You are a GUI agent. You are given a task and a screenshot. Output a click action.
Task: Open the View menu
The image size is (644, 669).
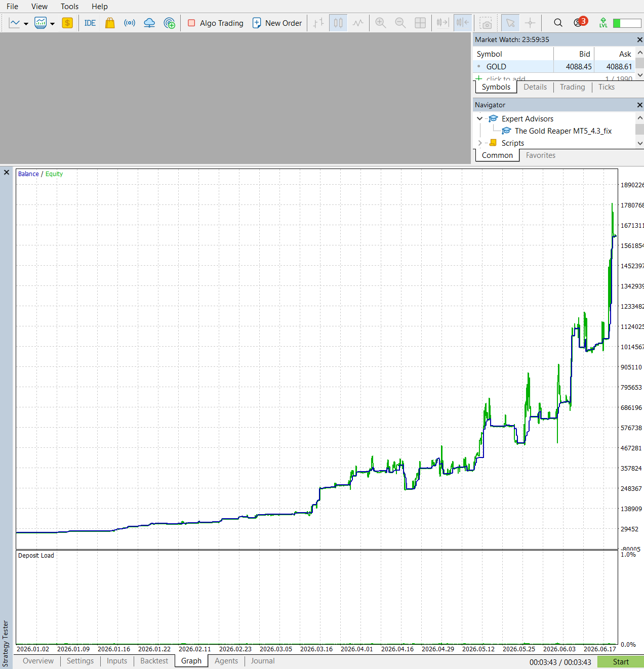39,7
